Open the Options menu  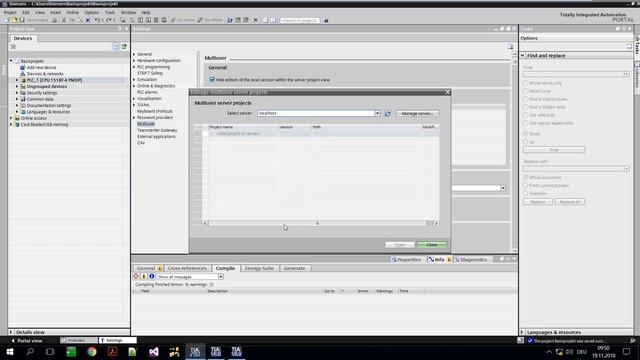pyautogui.click(x=91, y=12)
